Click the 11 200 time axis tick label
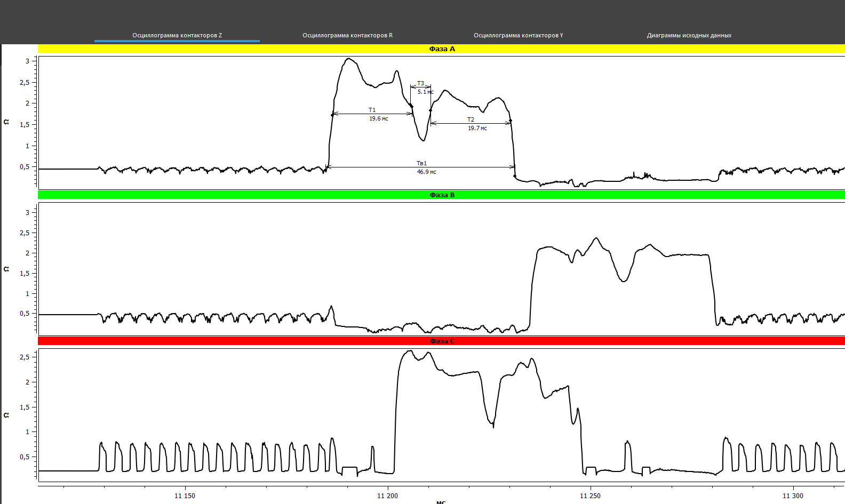This screenshot has height=504, width=845. (387, 496)
